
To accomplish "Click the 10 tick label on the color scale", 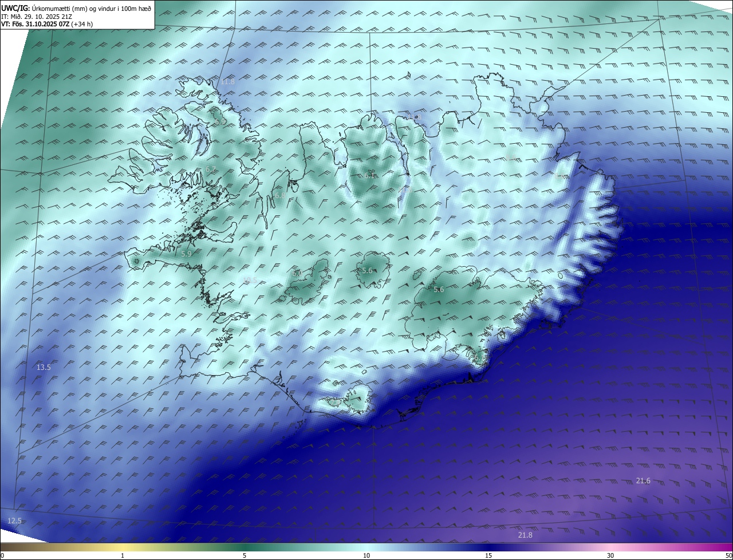I will click(366, 556).
